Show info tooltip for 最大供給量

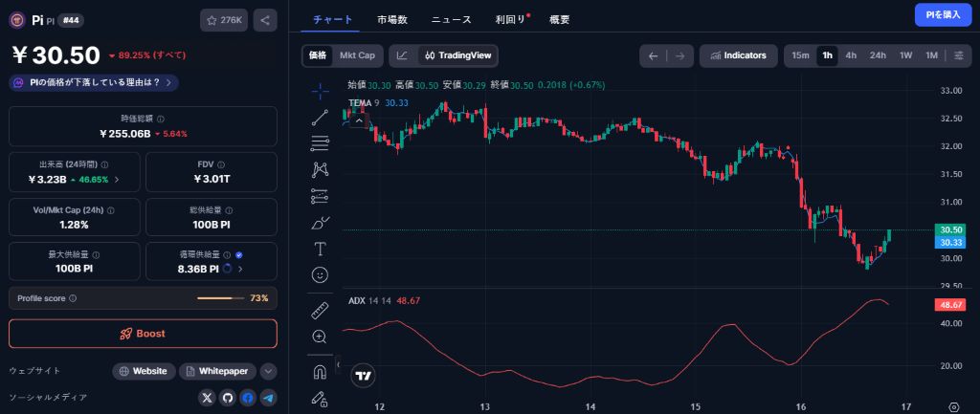click(x=97, y=254)
